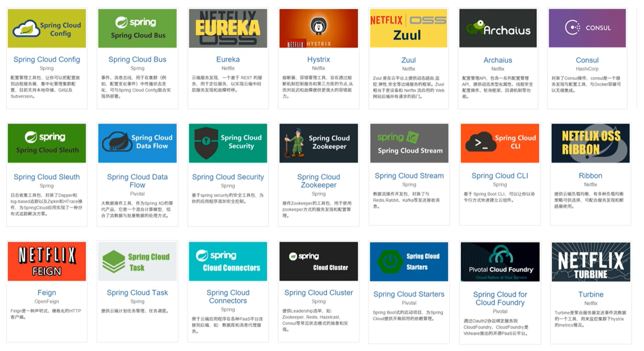Viewport: 644px width, 351px height.
Task: Click the Pivotal label under Spring Cloud Data Flow
Action: 137,194
